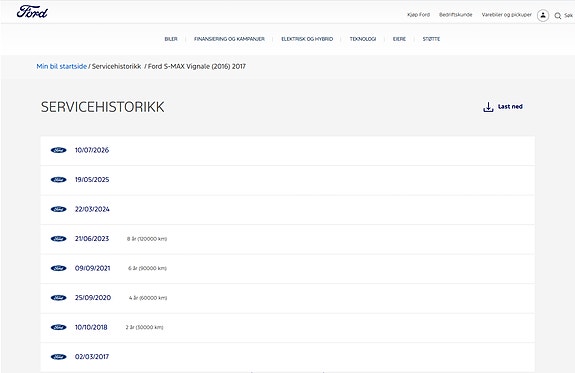This screenshot has width=575, height=373.
Task: Click Ford badge beside 21/06/2023
Action: (x=59, y=239)
